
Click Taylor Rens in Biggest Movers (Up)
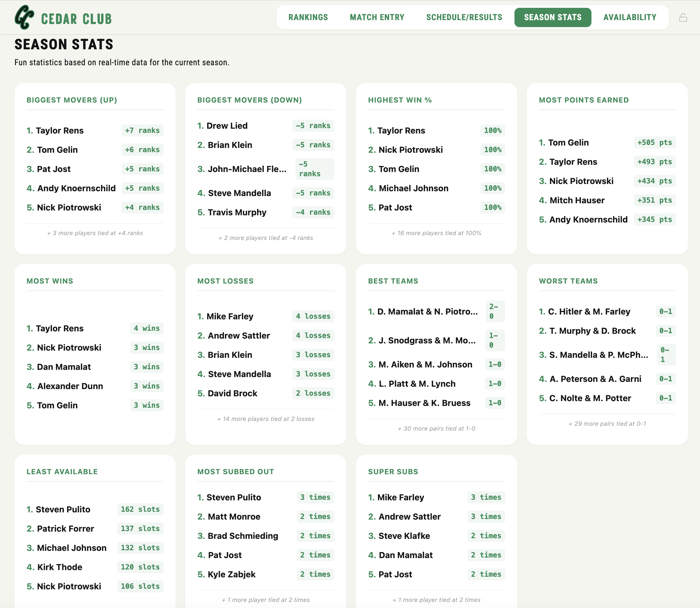pyautogui.click(x=60, y=131)
